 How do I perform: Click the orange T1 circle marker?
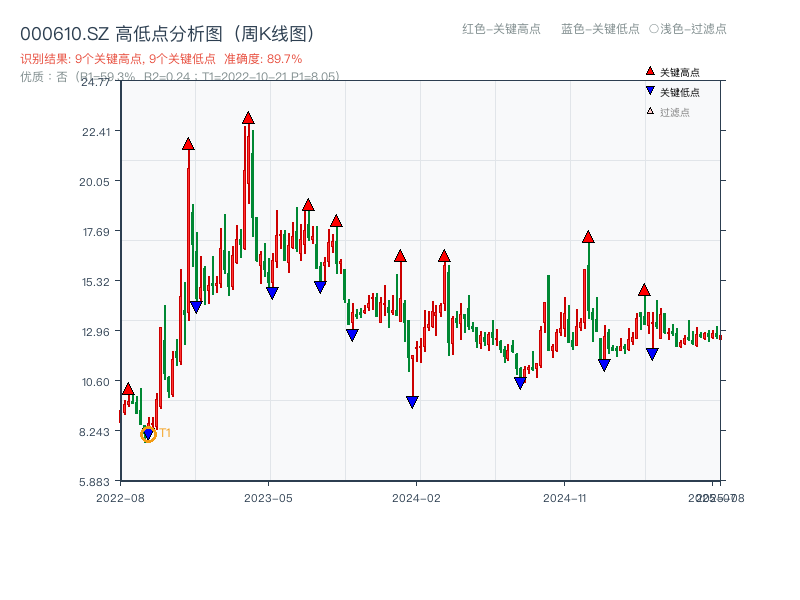147,435
